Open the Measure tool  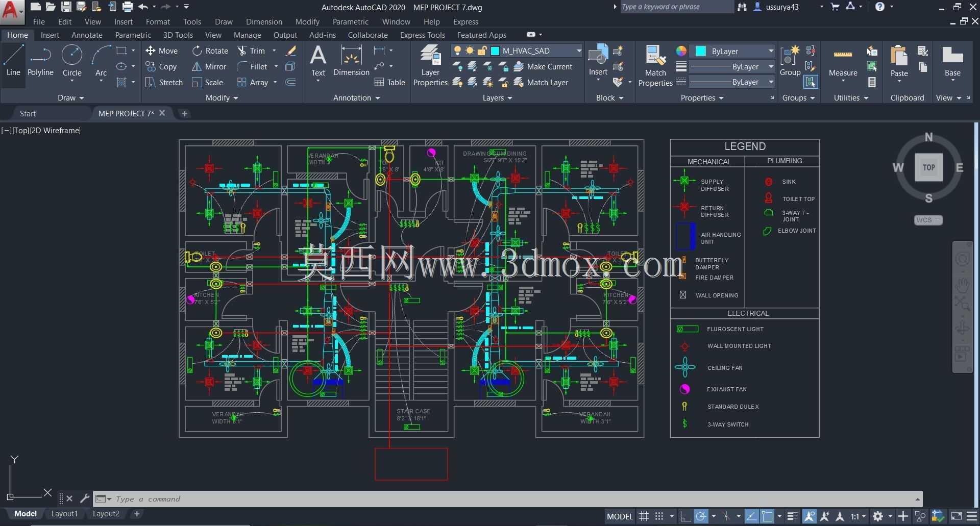coord(843,62)
